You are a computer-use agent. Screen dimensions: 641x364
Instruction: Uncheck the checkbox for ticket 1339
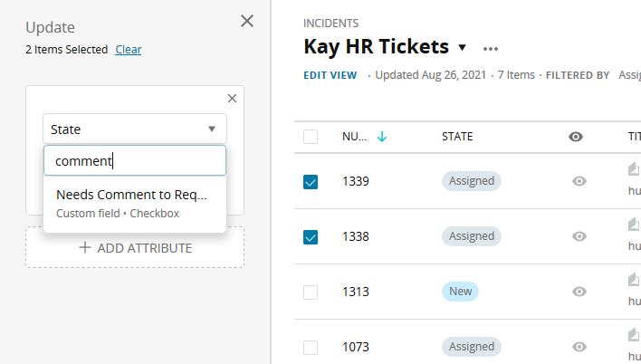point(311,182)
